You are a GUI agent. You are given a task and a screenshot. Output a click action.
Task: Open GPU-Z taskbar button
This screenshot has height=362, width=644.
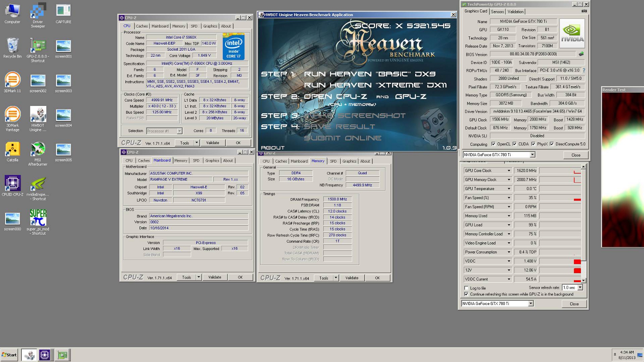point(63,355)
